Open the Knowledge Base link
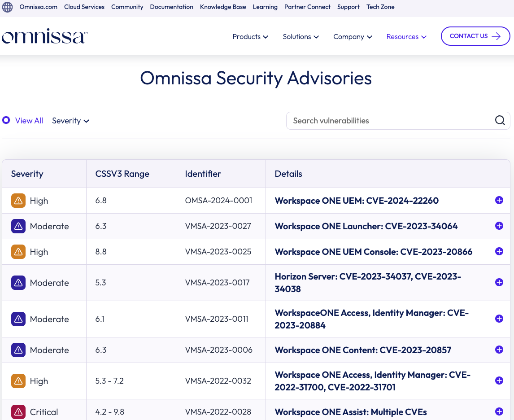 click(x=223, y=7)
